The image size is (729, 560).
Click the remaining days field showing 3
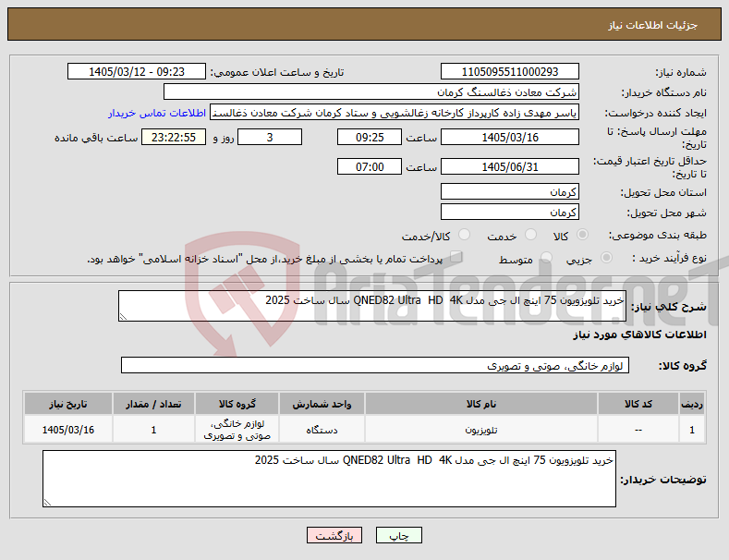coord(270,137)
